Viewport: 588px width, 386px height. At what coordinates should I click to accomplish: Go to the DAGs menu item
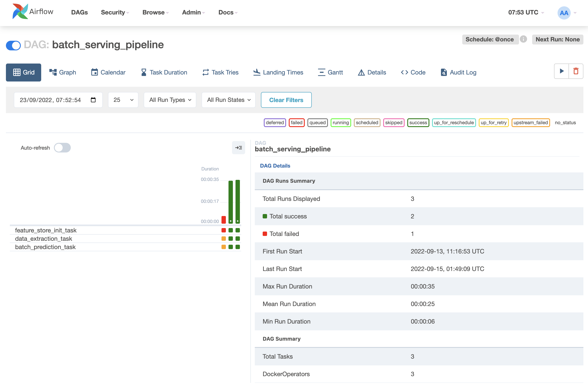pyautogui.click(x=79, y=12)
